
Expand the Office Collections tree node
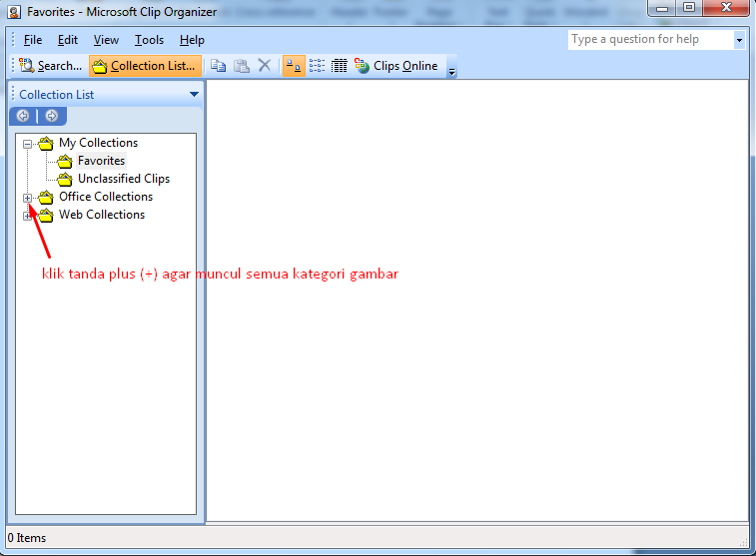point(28,198)
